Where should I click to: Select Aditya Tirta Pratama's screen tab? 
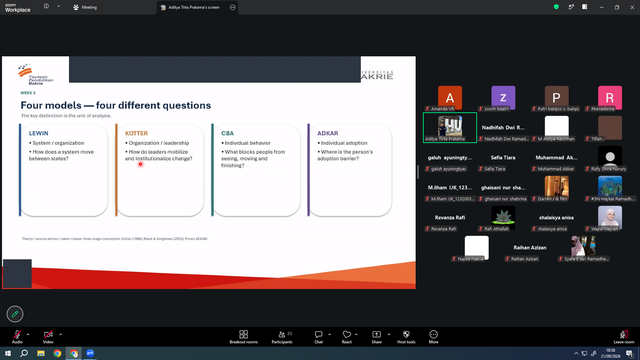[x=193, y=7]
